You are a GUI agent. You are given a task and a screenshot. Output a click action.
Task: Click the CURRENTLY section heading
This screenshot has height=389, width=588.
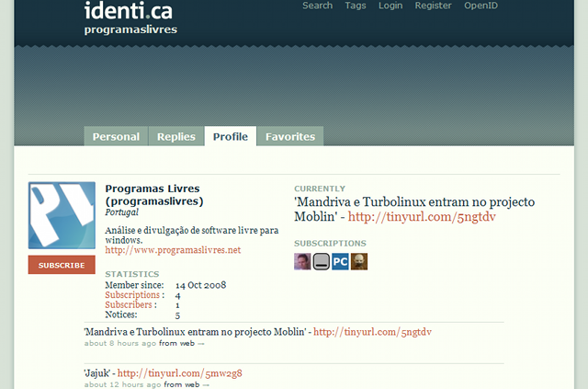tap(320, 189)
